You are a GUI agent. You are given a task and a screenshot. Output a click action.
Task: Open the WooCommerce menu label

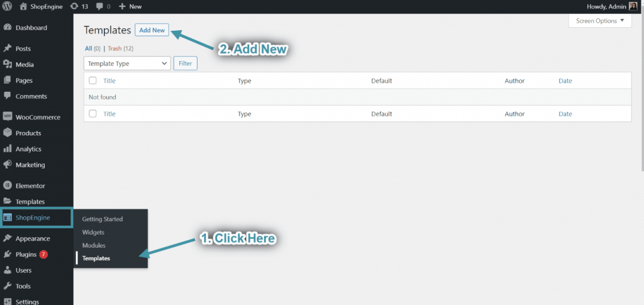pos(38,117)
